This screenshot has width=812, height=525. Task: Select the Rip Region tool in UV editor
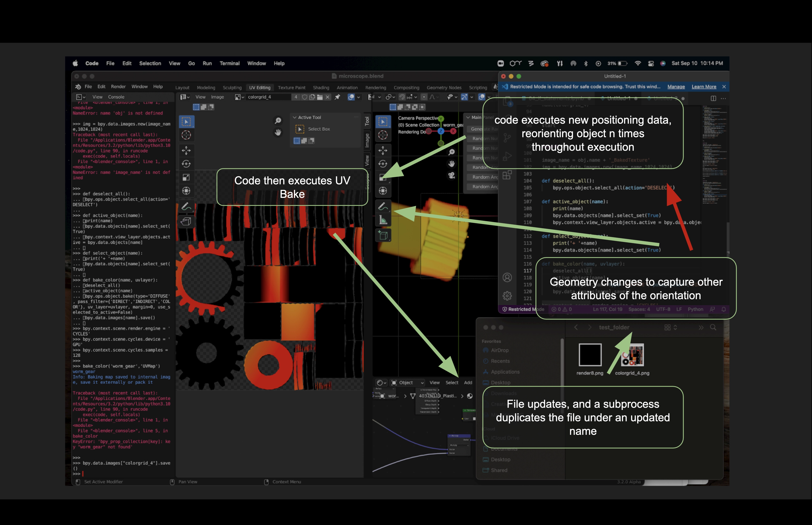186,222
